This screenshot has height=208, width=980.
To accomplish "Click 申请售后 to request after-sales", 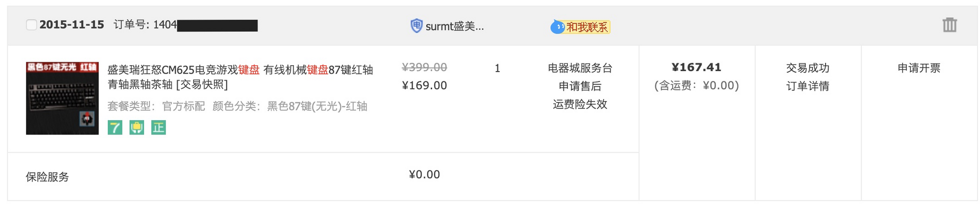I will tap(580, 86).
